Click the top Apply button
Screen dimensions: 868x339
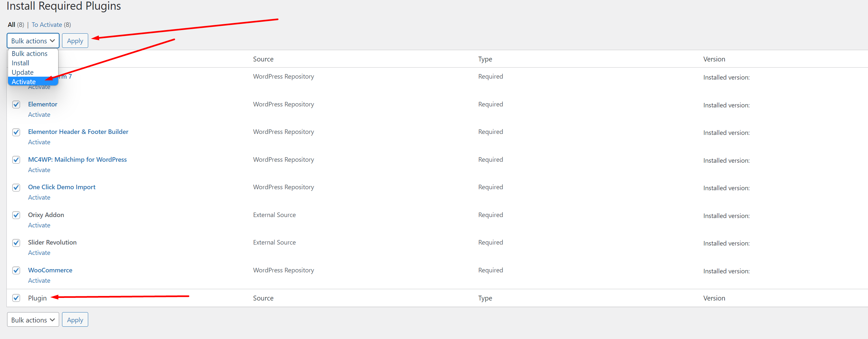coord(75,41)
